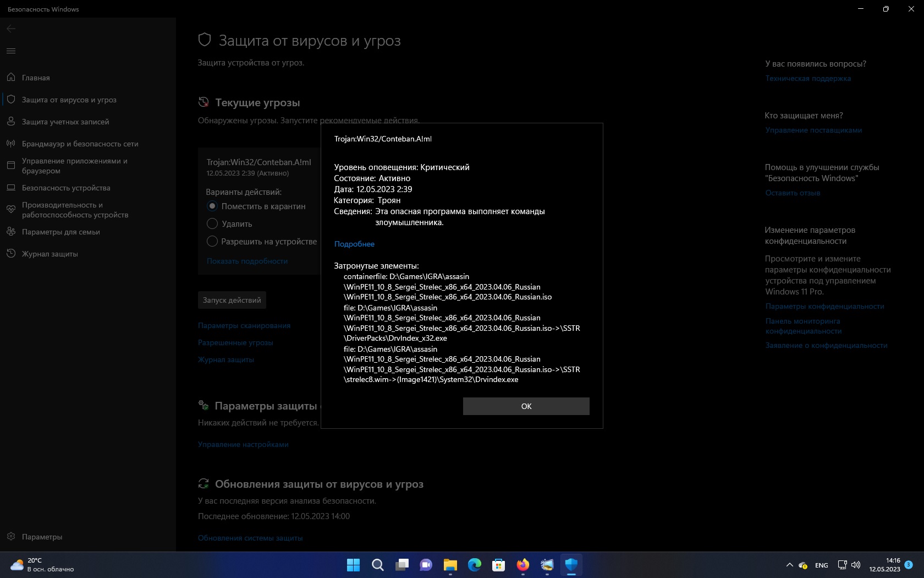This screenshot has height=578, width=924.
Task: Click the laptop icon beside Безопасность устройства
Action: click(x=11, y=187)
